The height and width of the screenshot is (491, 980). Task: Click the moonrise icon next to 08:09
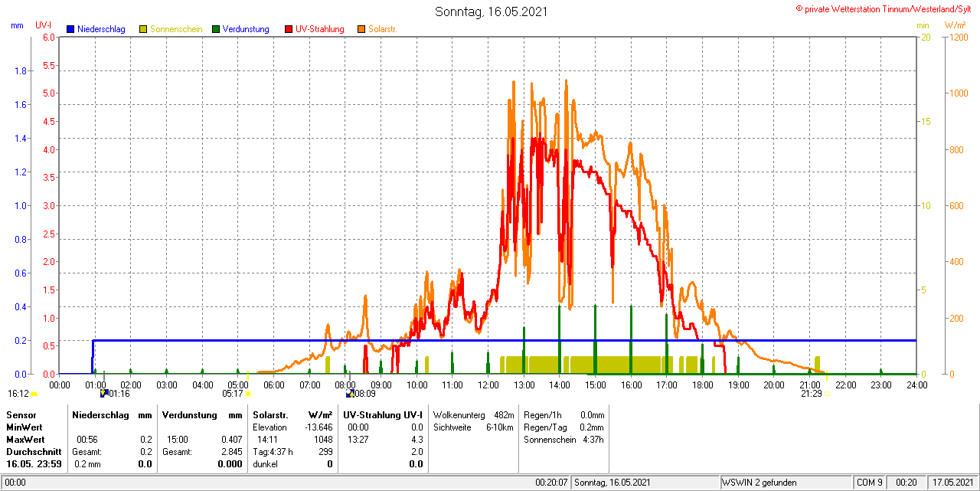coord(350,394)
